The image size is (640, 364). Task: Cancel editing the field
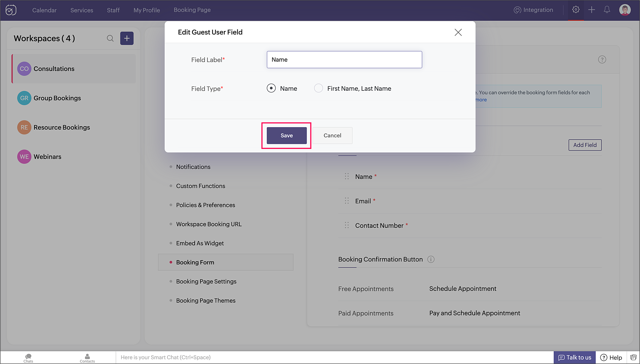(332, 136)
